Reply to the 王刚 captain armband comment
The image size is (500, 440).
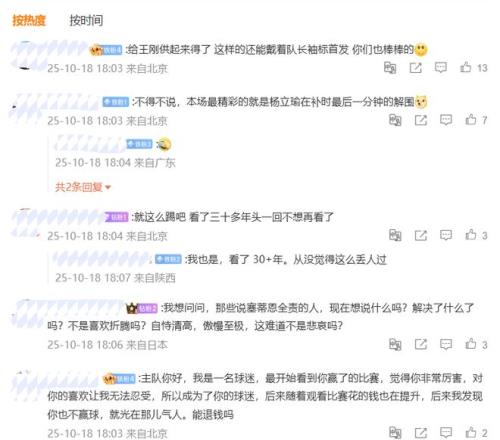(x=440, y=68)
